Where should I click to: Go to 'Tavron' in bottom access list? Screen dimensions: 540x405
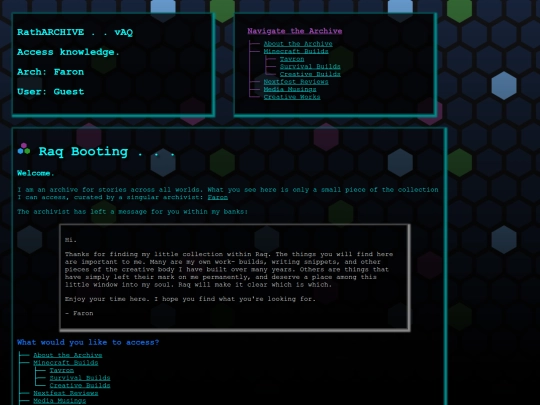coord(61,370)
